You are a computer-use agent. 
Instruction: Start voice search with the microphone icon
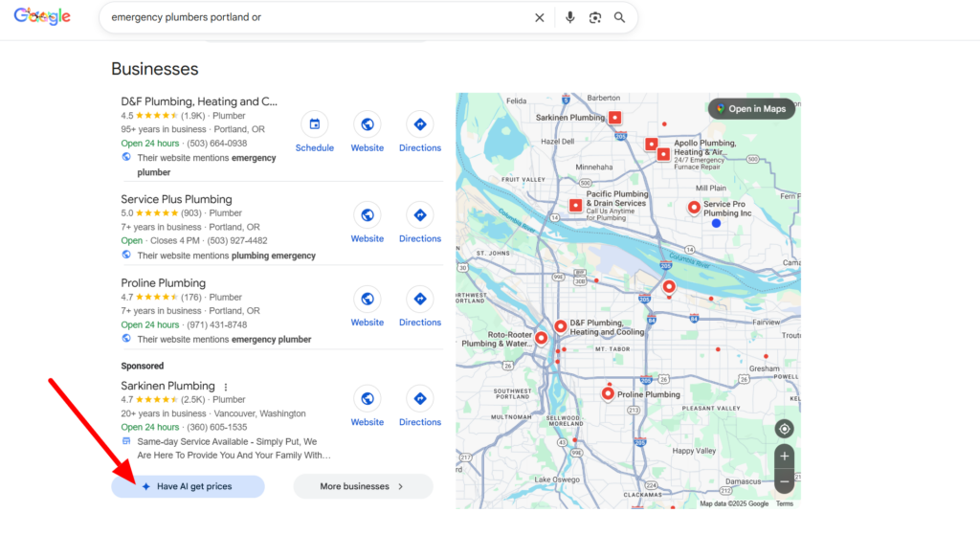coord(569,17)
